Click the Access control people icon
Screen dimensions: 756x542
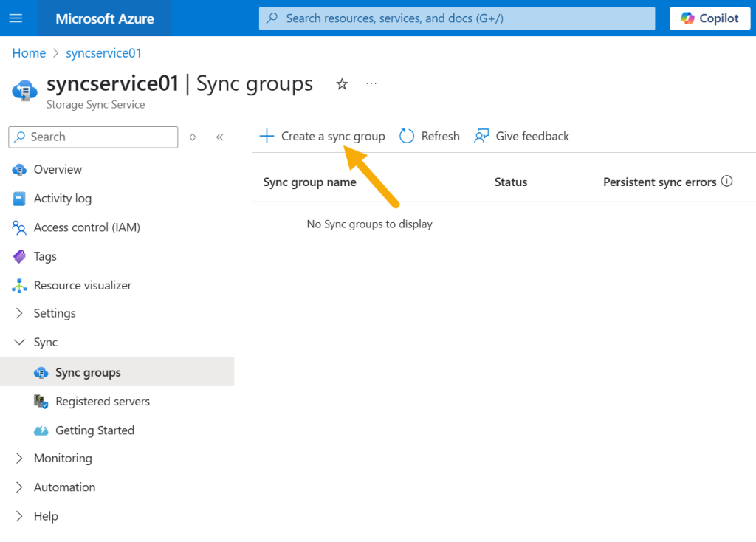(x=19, y=227)
